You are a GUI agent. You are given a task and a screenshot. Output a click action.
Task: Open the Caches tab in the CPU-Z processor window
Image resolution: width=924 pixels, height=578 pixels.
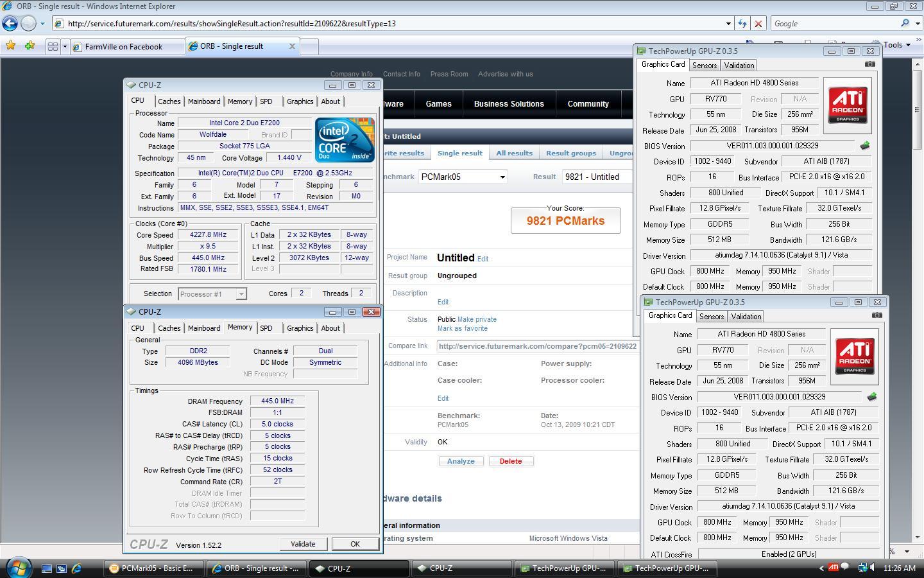coord(169,101)
